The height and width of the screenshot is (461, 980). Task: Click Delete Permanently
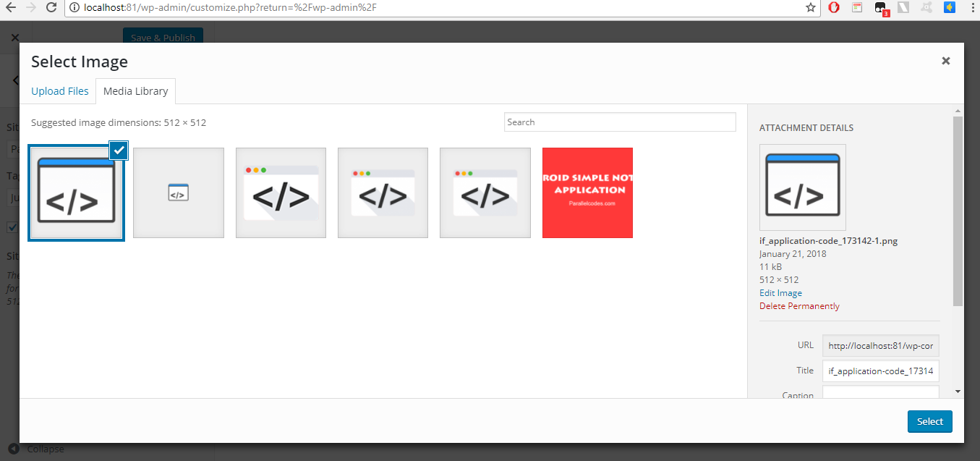pos(799,305)
